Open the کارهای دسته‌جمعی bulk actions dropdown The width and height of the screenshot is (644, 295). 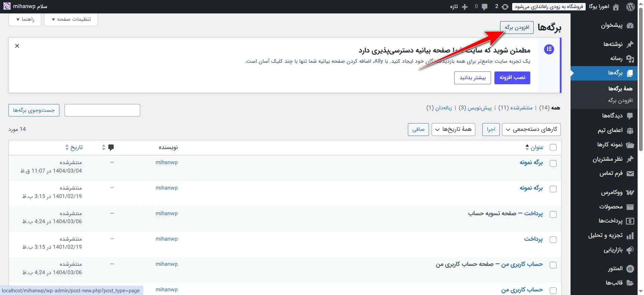pyautogui.click(x=531, y=130)
